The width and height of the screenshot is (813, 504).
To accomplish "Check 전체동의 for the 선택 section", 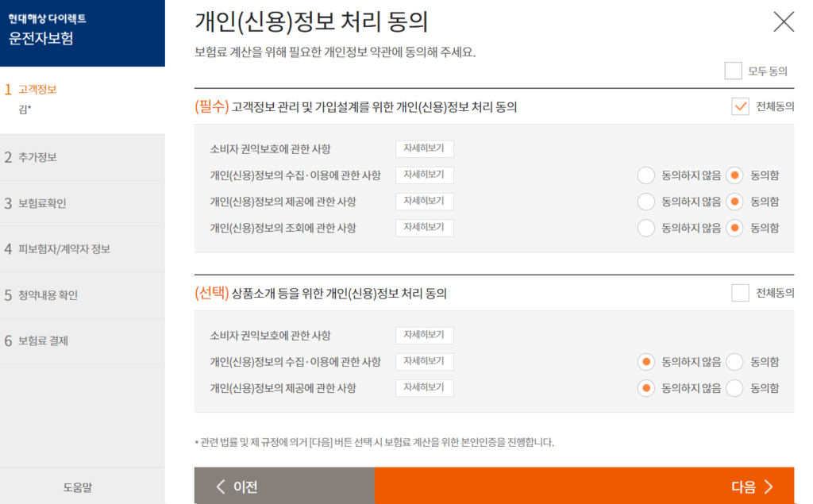I will pos(740,293).
